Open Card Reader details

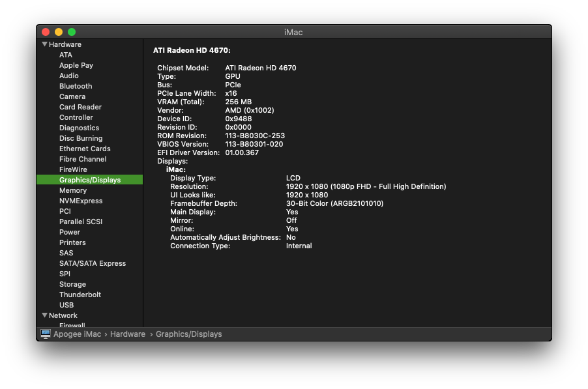[x=80, y=107]
